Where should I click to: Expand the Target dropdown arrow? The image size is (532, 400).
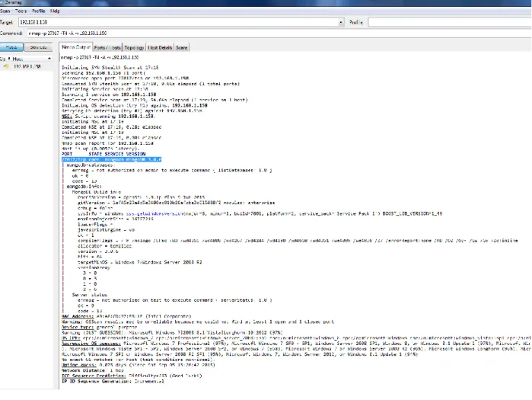(x=341, y=22)
